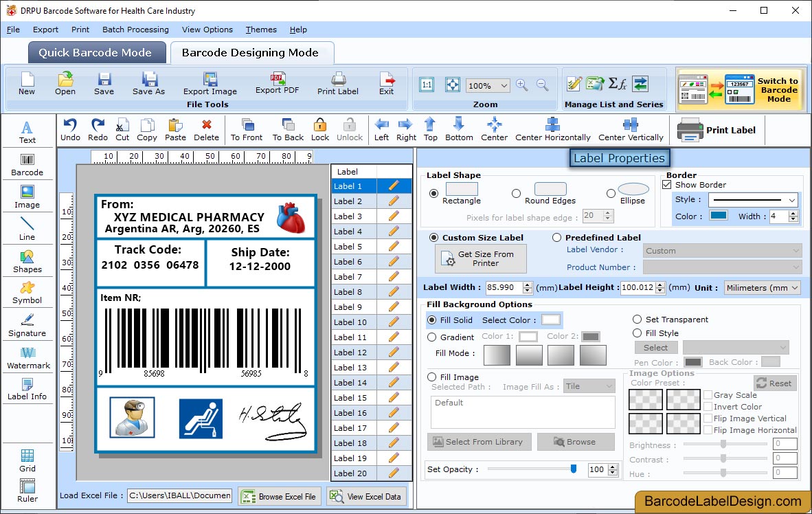Open the File menu
812x514 pixels.
coord(13,30)
